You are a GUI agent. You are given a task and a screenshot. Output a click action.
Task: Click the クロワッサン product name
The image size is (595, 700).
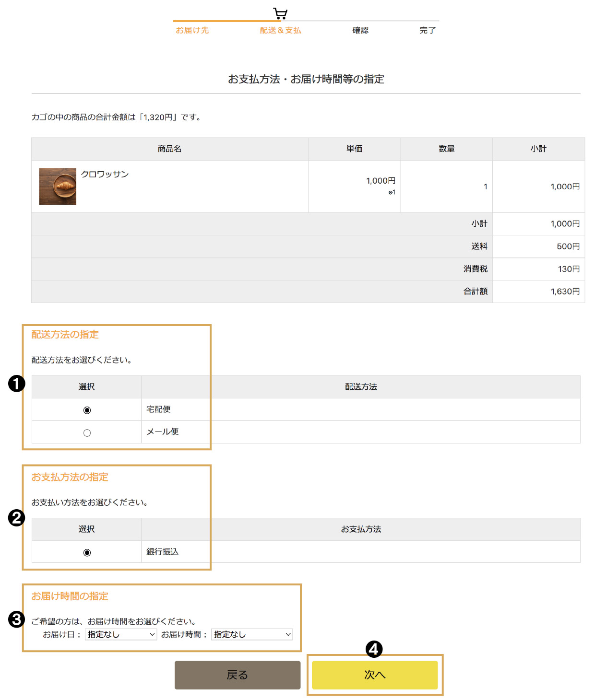coord(105,174)
